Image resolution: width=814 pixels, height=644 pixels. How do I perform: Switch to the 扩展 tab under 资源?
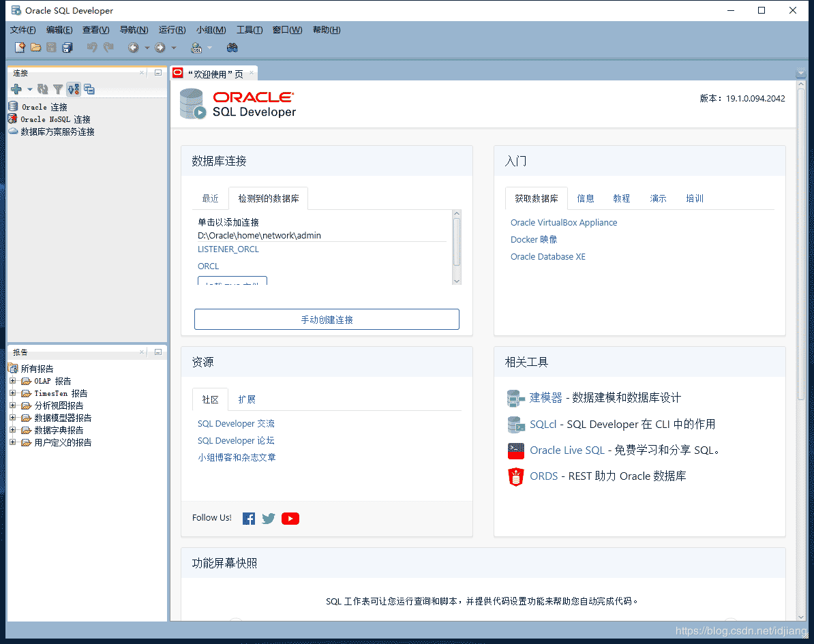coord(247,399)
